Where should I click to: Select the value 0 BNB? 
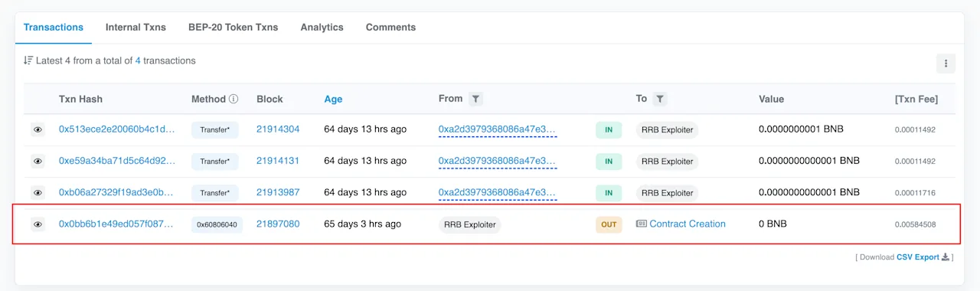click(x=773, y=224)
